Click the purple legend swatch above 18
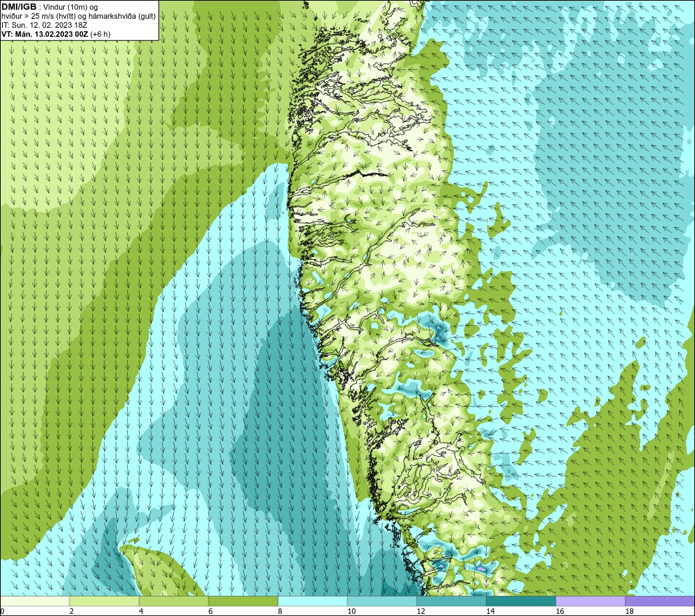 (660, 601)
